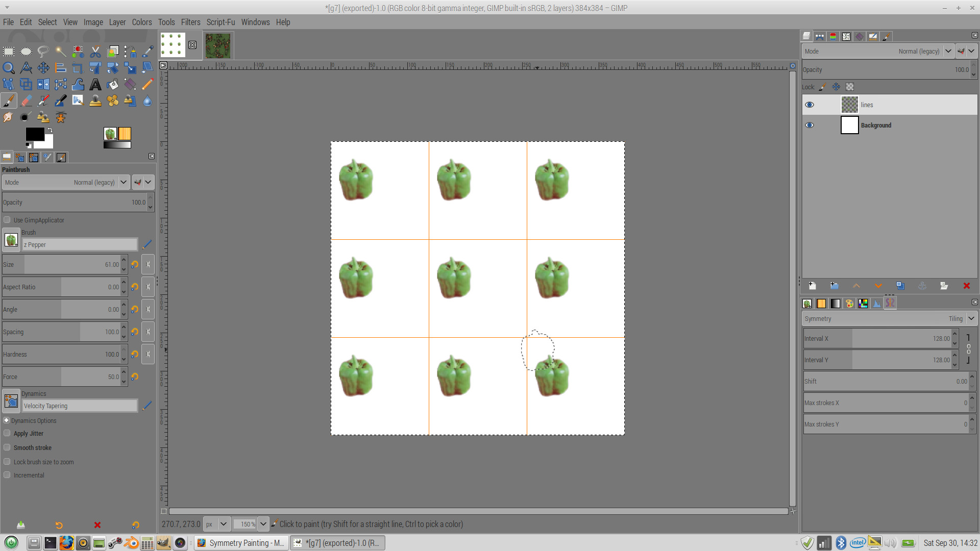This screenshot has width=980, height=551.
Task: Select the Heal bandage tool
Action: [x=113, y=101]
